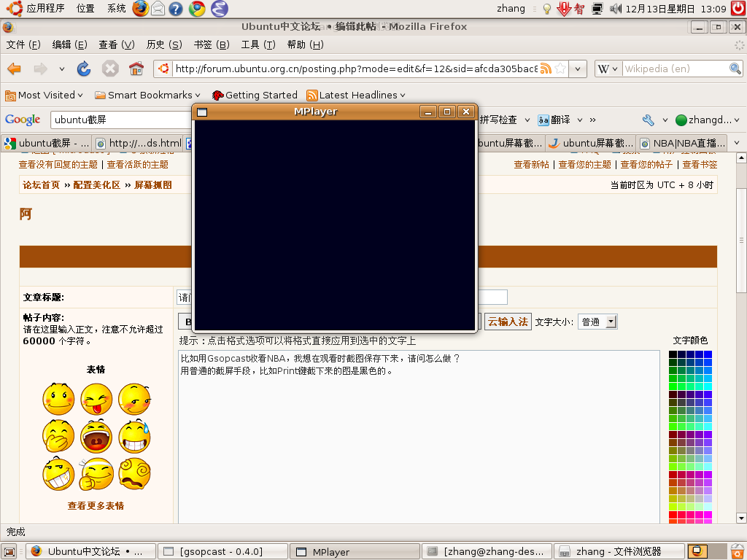This screenshot has width=747, height=560.
Task: Open the help icon in the top panel
Action: click(x=176, y=9)
